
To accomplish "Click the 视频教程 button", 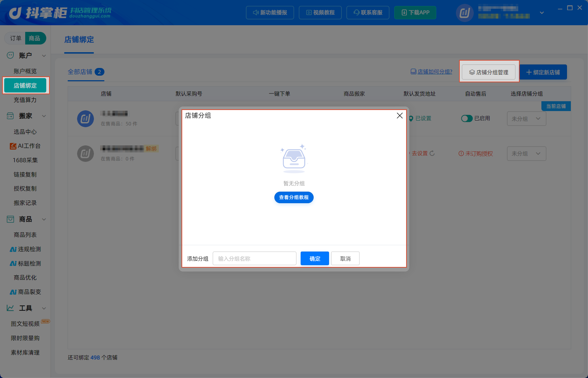I will [320, 13].
